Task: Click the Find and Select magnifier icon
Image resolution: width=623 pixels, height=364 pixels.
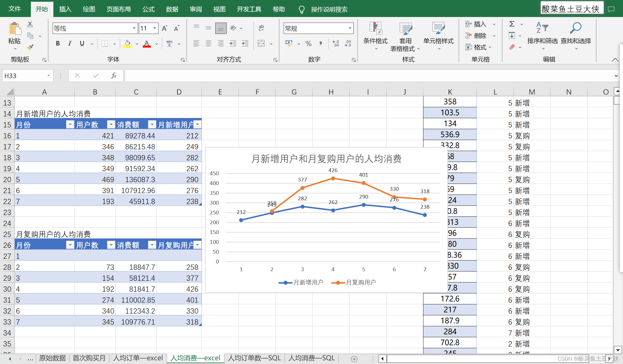Action: [576, 28]
